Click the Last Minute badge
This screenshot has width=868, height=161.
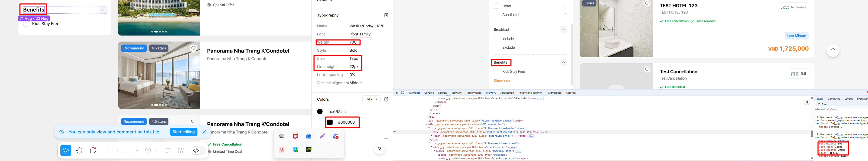[x=797, y=36]
